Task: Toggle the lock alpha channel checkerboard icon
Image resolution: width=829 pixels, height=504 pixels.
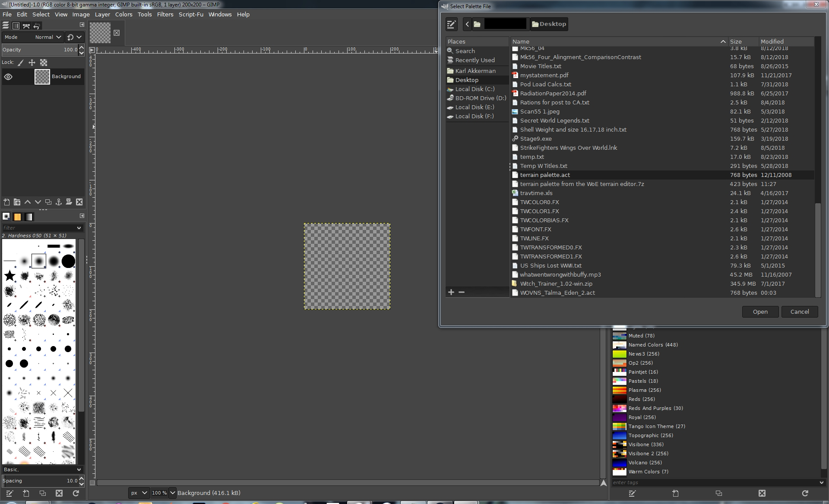Action: pyautogui.click(x=44, y=63)
